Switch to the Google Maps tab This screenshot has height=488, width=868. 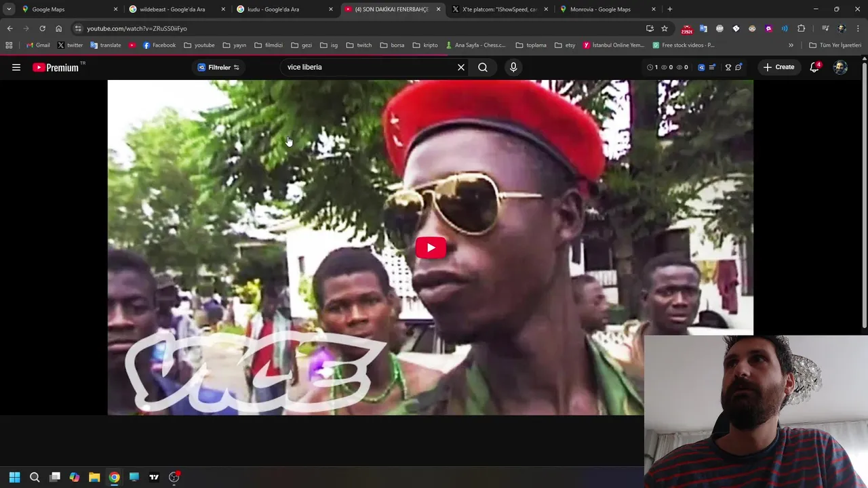coord(70,9)
